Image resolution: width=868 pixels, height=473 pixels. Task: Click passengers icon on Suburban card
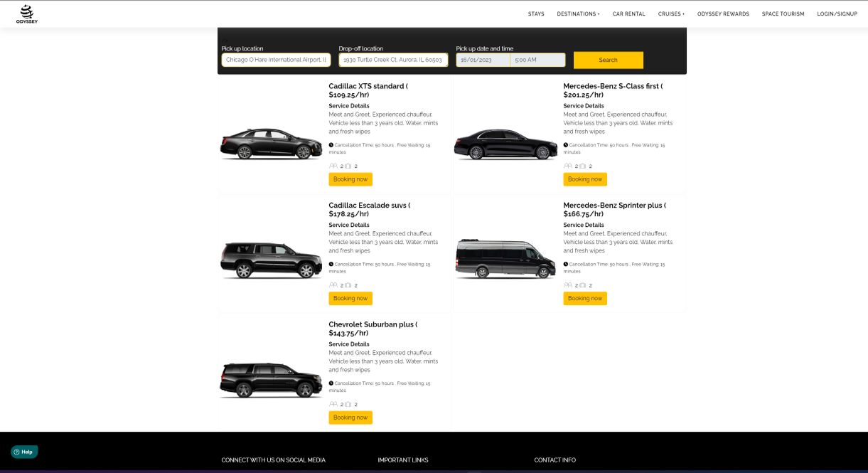(333, 404)
